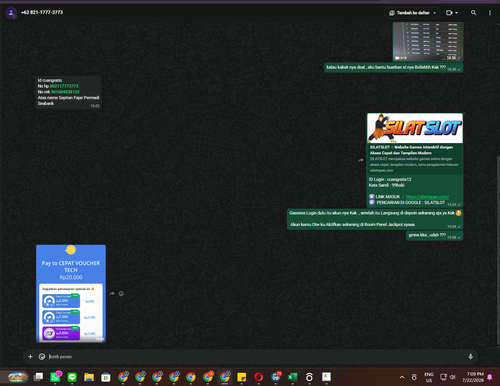
Task: Open the 7:09 PM clock and calendar
Action: pos(473,377)
